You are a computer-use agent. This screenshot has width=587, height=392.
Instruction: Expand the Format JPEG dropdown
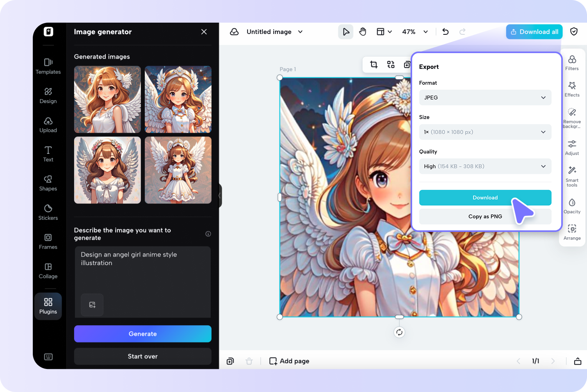coord(485,98)
